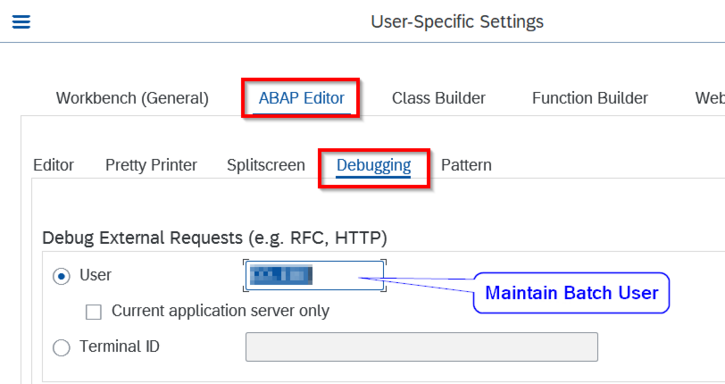Click the Debug External Requests heading
This screenshot has height=384, width=725.
[x=215, y=238]
